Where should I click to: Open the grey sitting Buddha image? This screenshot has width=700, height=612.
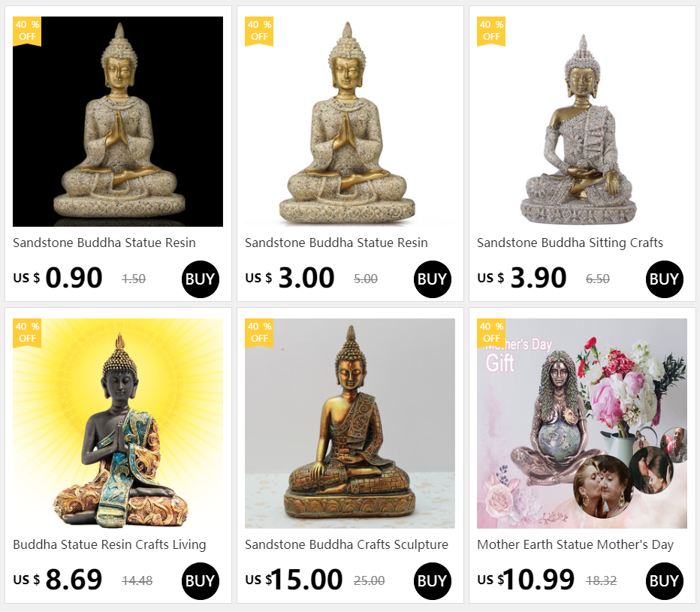click(x=582, y=122)
